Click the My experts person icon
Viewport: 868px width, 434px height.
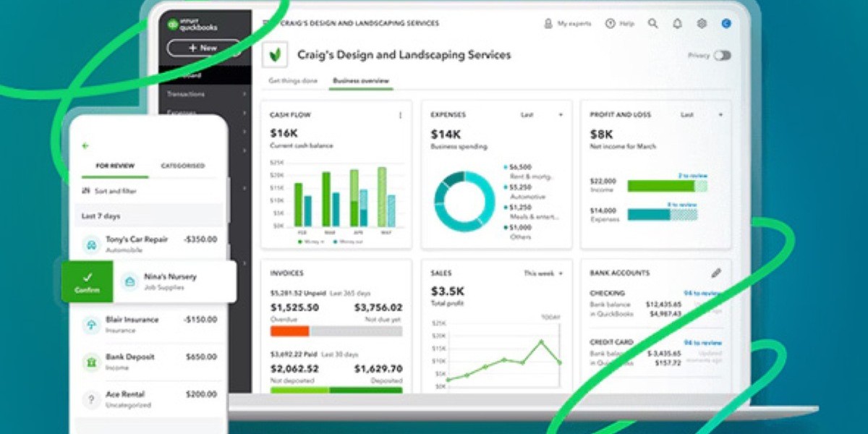point(550,23)
